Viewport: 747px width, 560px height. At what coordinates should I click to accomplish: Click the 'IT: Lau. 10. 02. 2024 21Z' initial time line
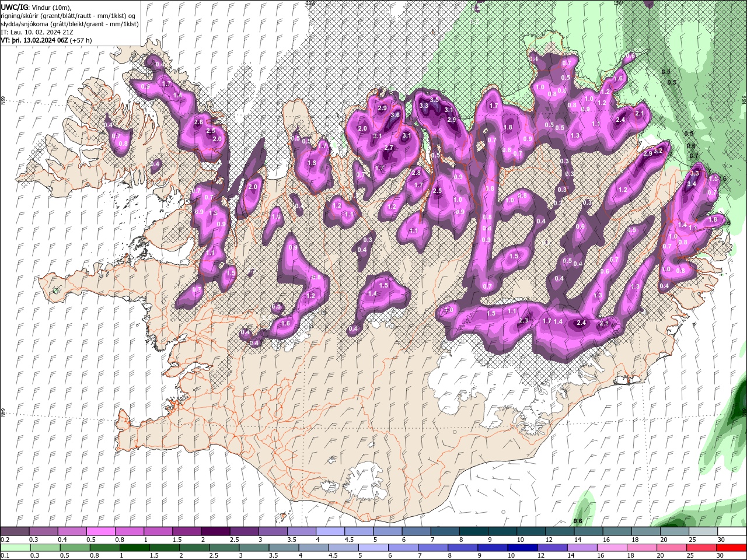[37, 32]
